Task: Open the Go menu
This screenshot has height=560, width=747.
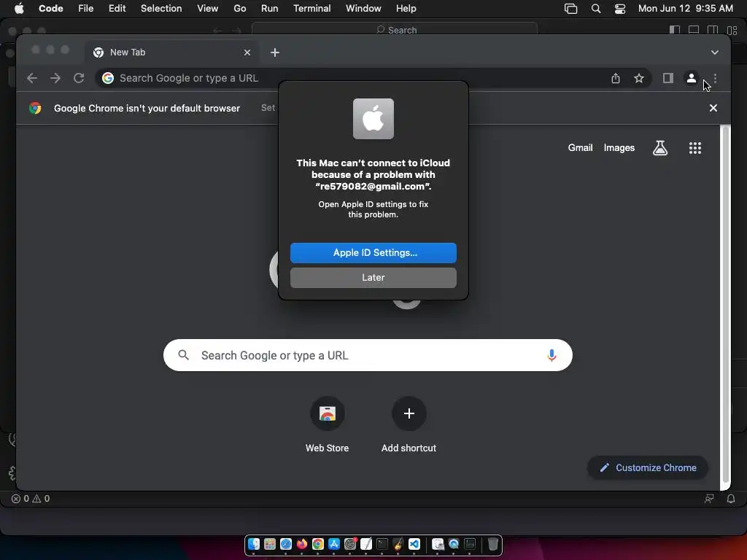Action: (239, 9)
